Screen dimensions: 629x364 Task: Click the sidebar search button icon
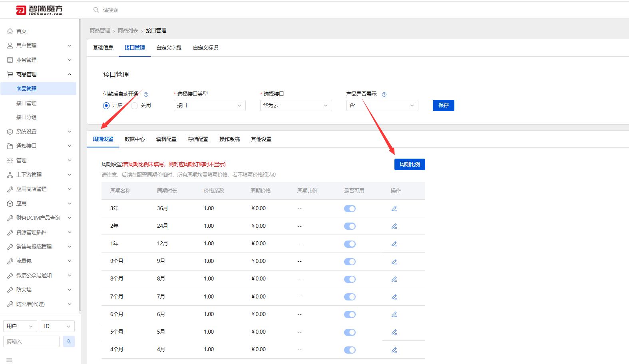pyautogui.click(x=69, y=341)
